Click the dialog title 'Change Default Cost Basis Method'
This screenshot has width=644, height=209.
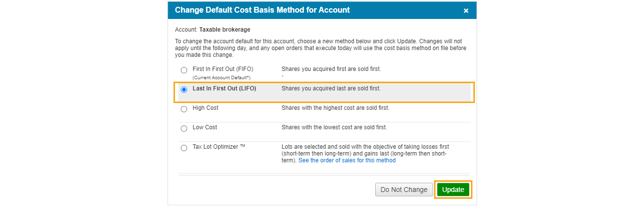pyautogui.click(x=262, y=10)
